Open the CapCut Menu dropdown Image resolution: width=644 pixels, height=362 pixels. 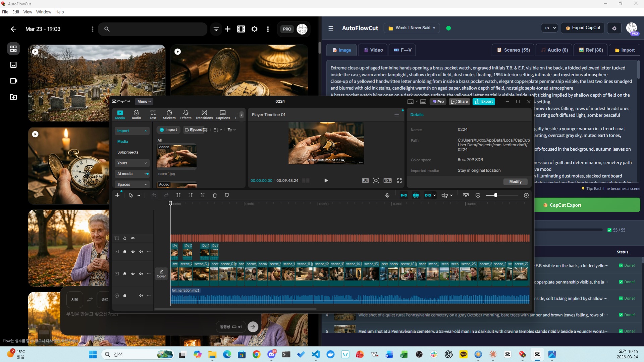(x=144, y=101)
